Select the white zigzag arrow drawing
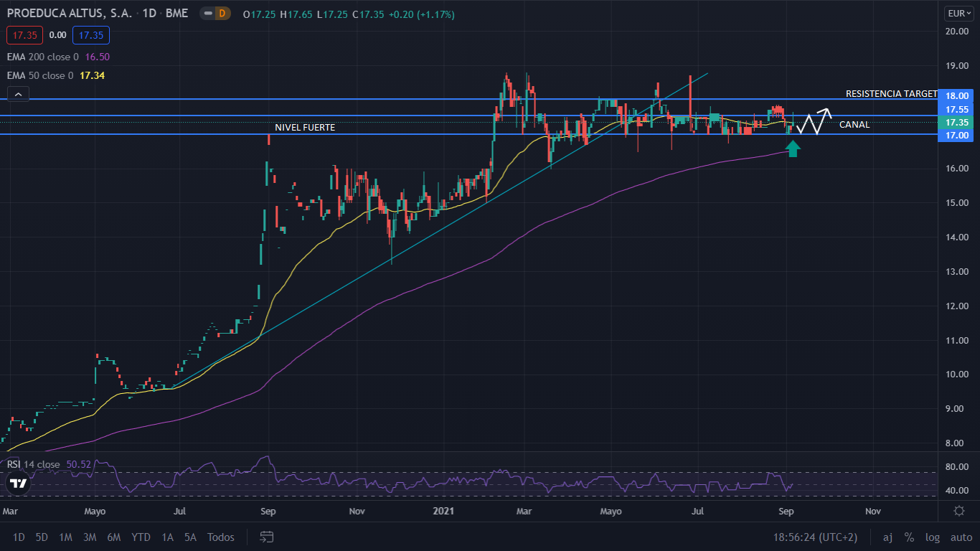The image size is (980, 551). 814,121
